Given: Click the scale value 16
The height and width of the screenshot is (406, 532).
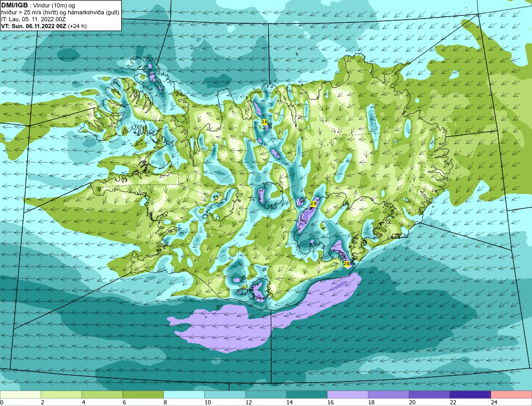Looking at the screenshot, I should pyautogui.click(x=330, y=402).
